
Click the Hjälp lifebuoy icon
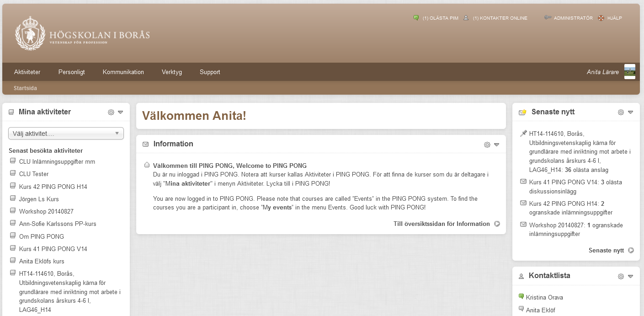(x=601, y=18)
